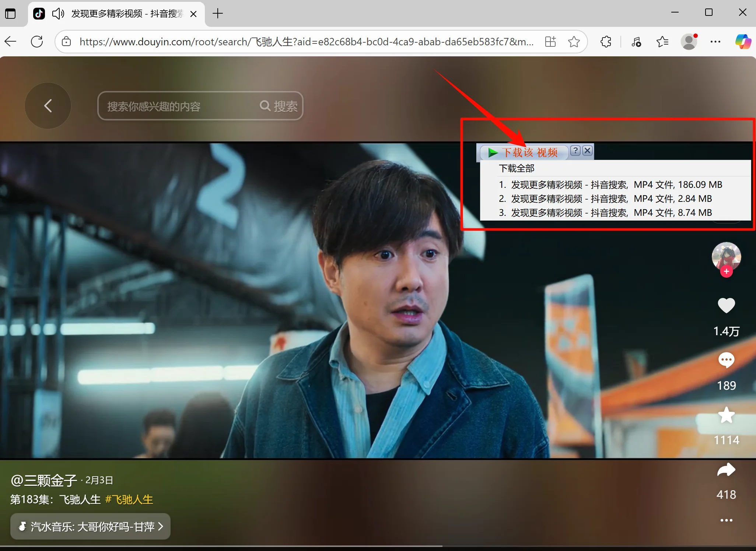756x551 pixels.
Task: Expand the 汽水音乐 song chevron
Action: point(161,526)
